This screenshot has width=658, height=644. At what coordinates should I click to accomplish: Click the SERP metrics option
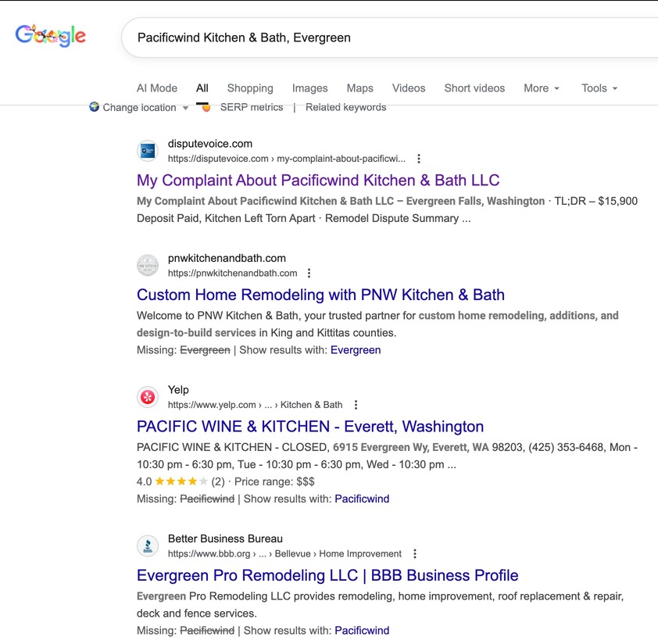click(251, 107)
